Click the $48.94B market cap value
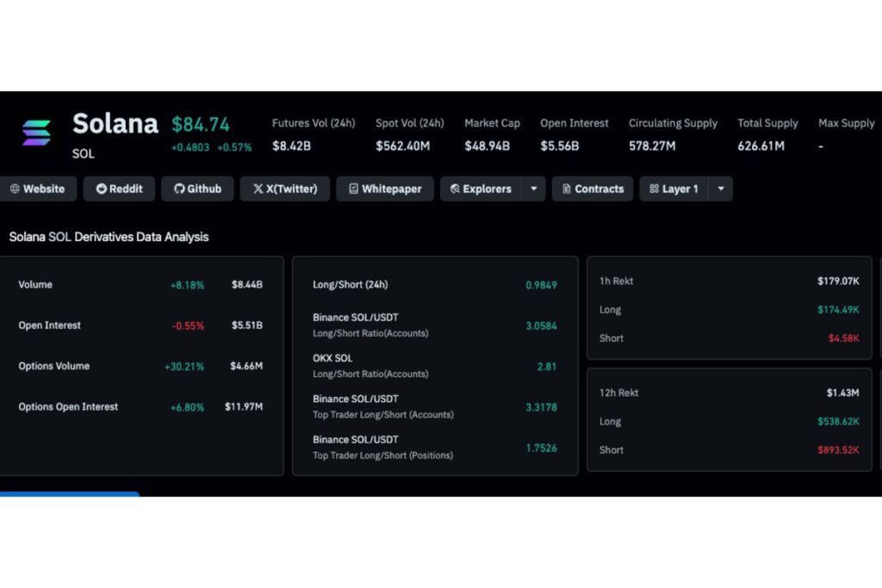 [488, 146]
